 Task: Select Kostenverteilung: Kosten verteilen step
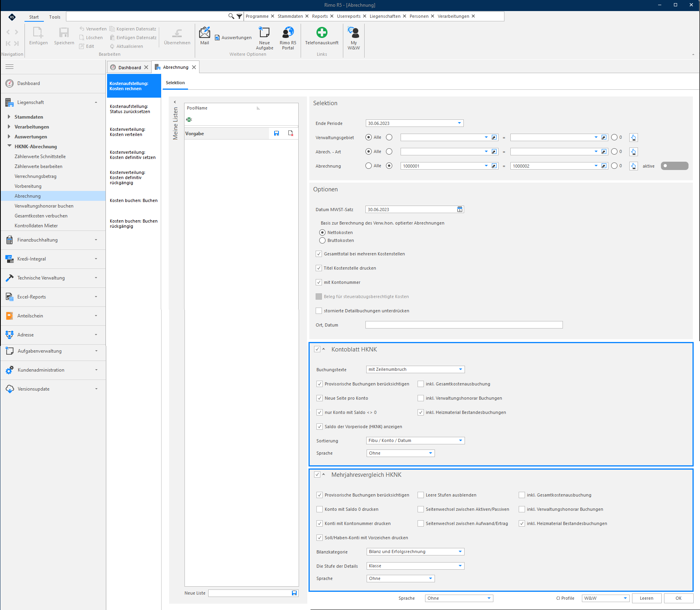click(x=134, y=132)
